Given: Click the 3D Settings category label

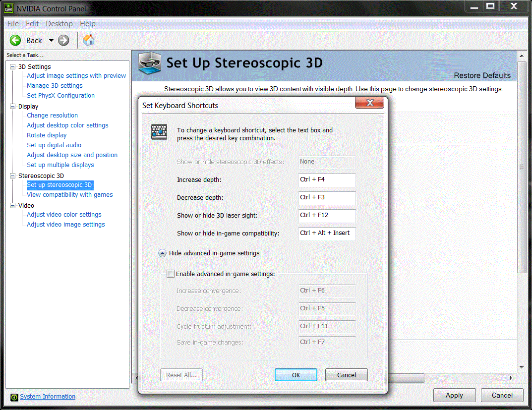Looking at the screenshot, I should tap(35, 67).
